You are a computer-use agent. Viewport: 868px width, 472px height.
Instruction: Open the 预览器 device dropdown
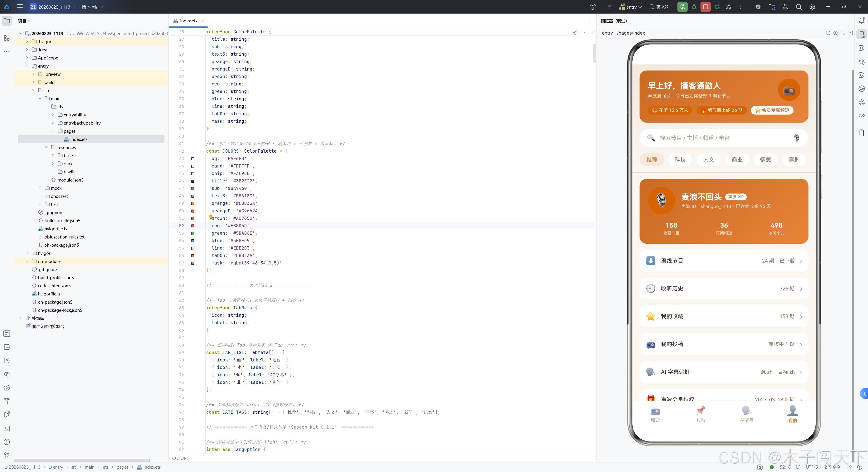pyautogui.click(x=661, y=7)
